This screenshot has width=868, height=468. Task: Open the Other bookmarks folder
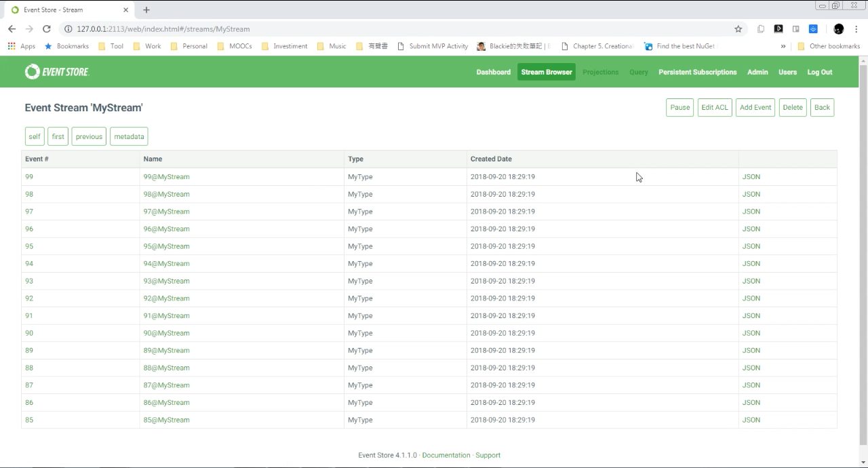click(x=829, y=46)
